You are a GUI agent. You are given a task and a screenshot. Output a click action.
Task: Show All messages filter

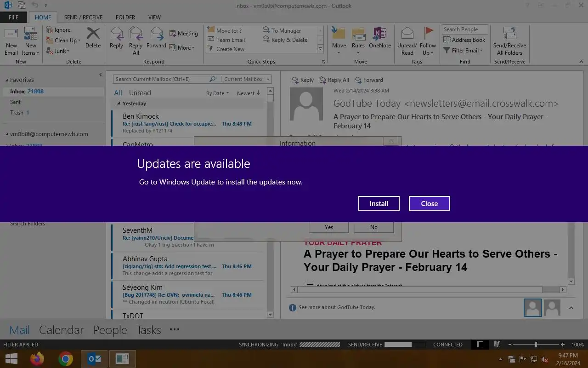(x=118, y=92)
